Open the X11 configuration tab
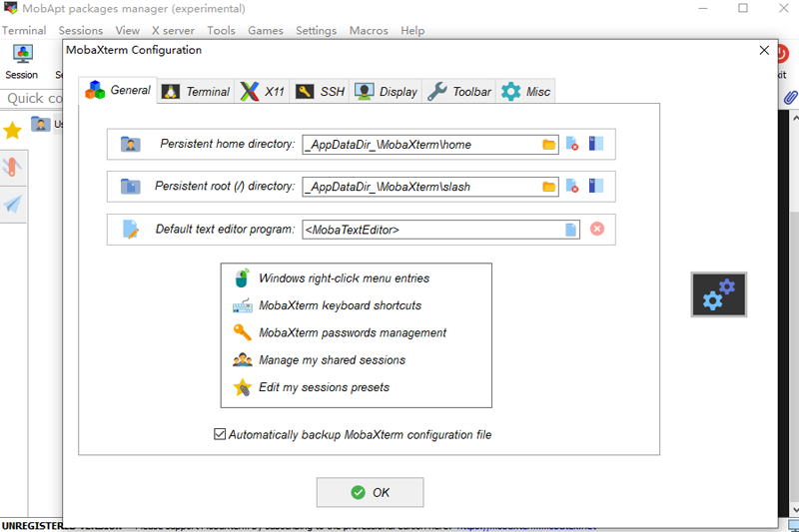The height and width of the screenshot is (532, 799). coord(262,92)
